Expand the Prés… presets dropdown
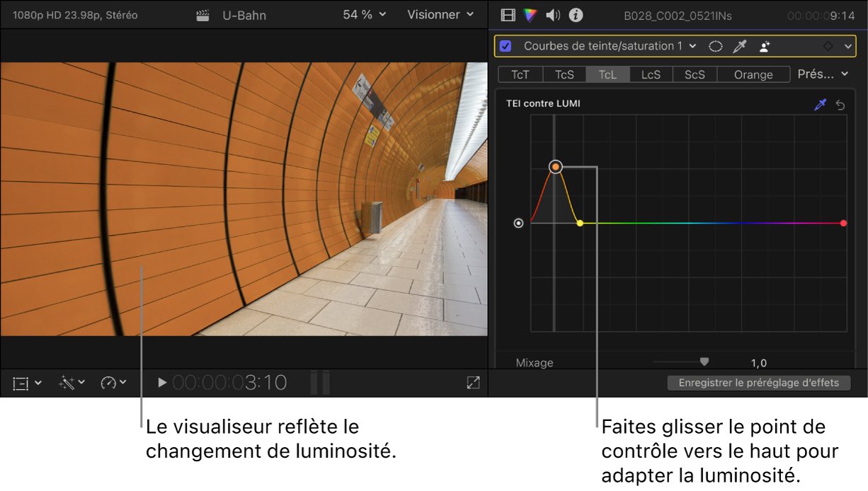 pyautogui.click(x=823, y=74)
